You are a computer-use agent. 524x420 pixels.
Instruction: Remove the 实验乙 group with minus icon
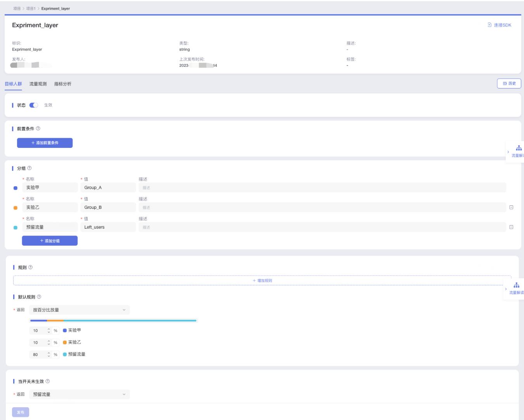pos(511,207)
